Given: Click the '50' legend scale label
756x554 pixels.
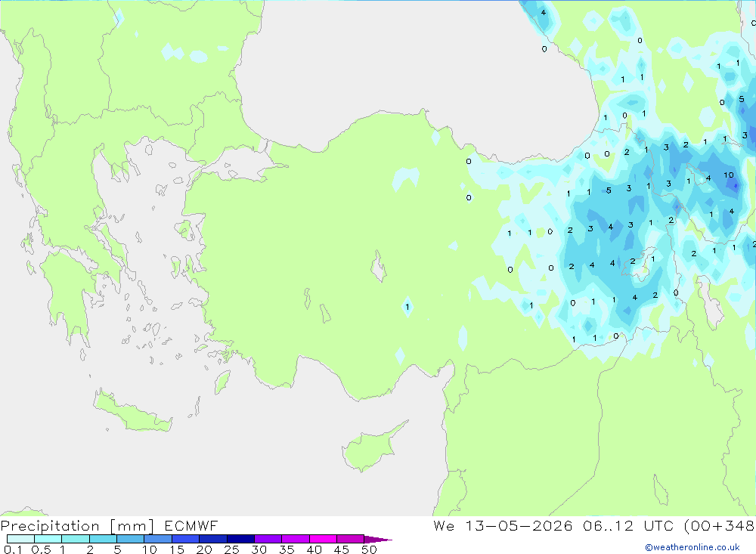Looking at the screenshot, I should tap(369, 549).
